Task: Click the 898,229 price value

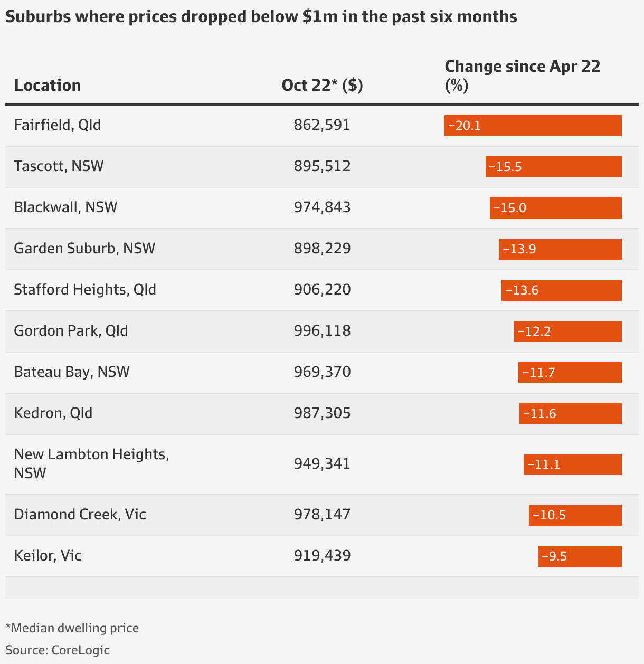Action: [x=322, y=249]
